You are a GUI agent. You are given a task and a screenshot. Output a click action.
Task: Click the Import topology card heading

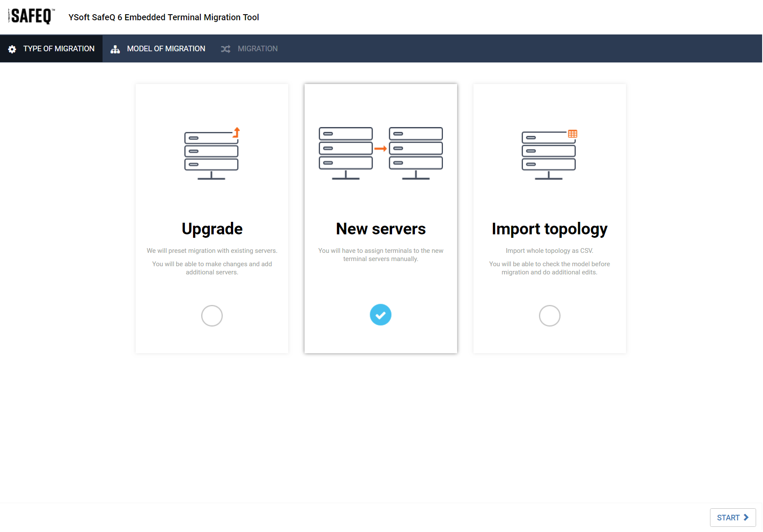coord(549,229)
